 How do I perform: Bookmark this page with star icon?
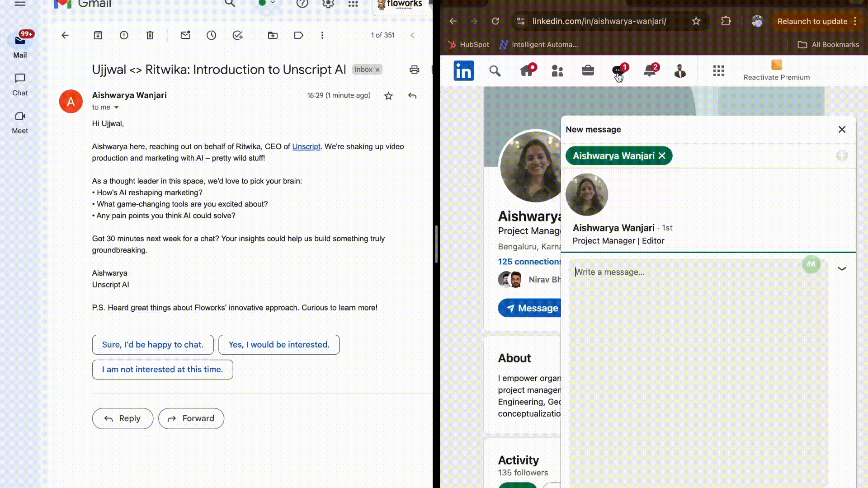pyautogui.click(x=696, y=21)
